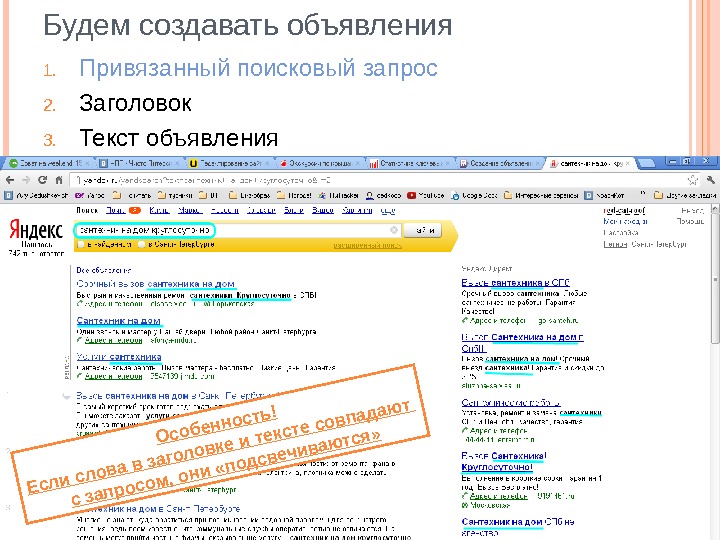Click the Найти search button
720x540 pixels.
423,230
